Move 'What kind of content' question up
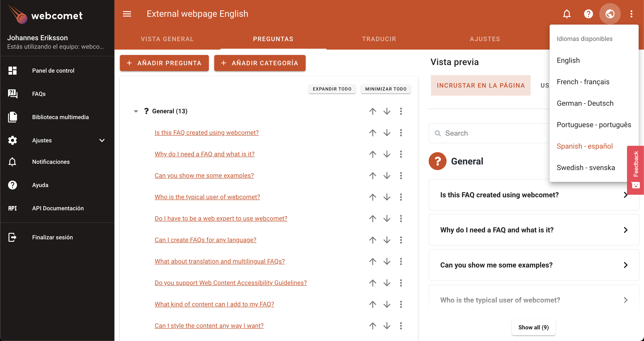This screenshot has height=341, width=644. click(x=373, y=305)
